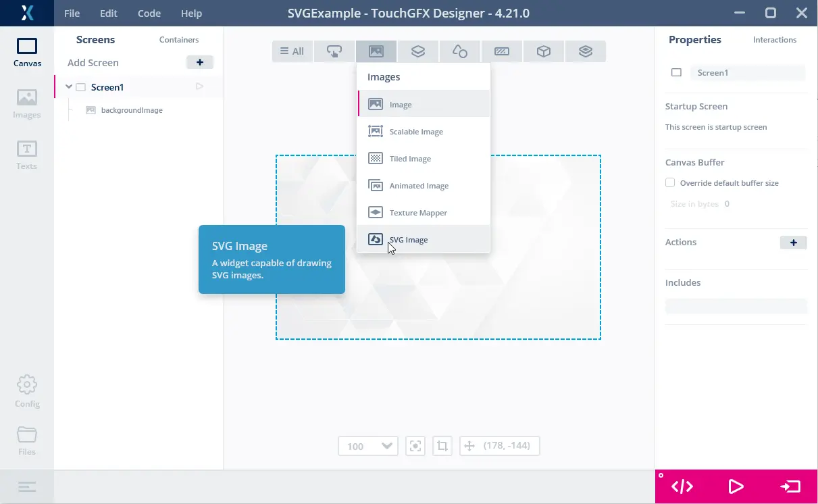This screenshot has height=504, width=818.
Task: Select SVG Image widget from Images menu
Action: 408,240
